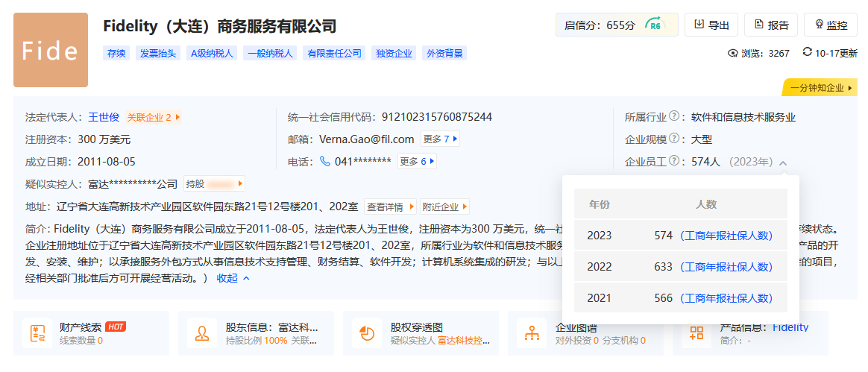Select the 一般纳税人 tag
Viewport: 868px width, 372px height.
[x=270, y=54]
